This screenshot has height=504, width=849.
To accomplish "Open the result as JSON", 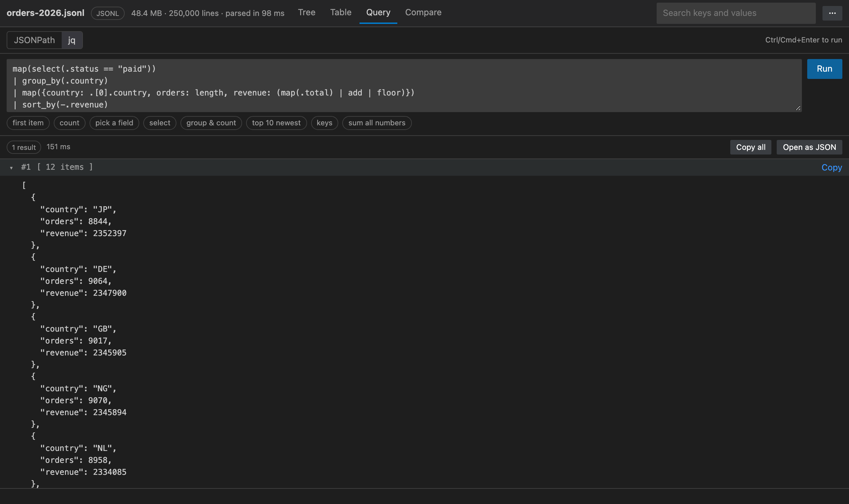I will [x=809, y=148].
